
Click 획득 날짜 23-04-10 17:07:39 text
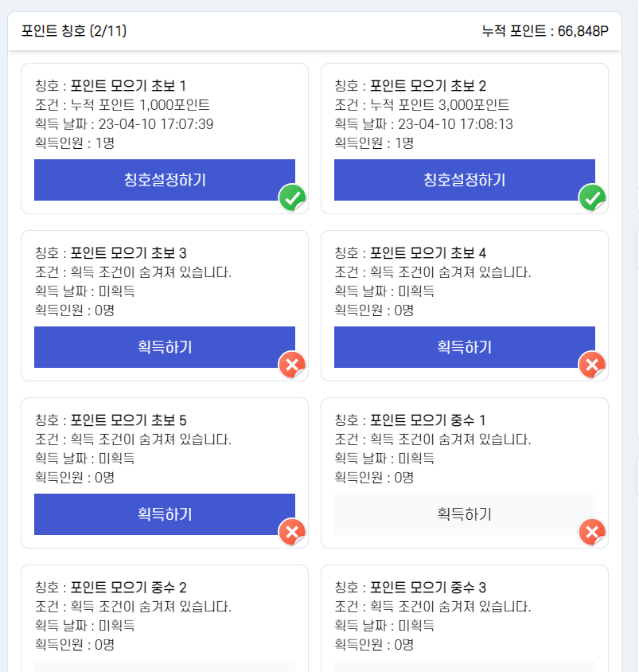(x=124, y=124)
